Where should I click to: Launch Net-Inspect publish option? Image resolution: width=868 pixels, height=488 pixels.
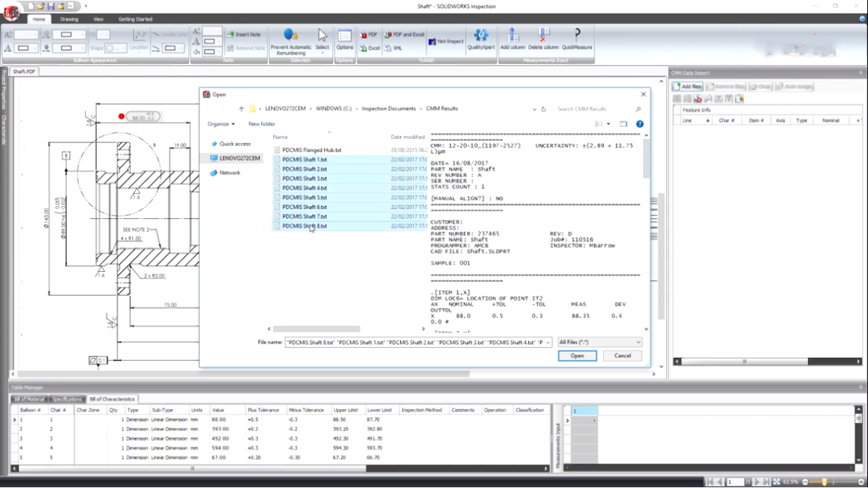click(x=446, y=42)
